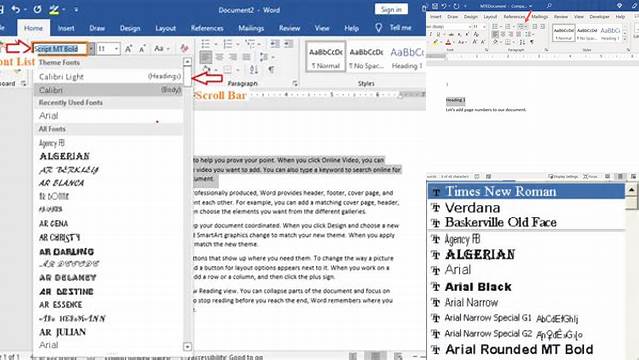Click the Clear All Formatting icon
639x360 pixels.
184,49
